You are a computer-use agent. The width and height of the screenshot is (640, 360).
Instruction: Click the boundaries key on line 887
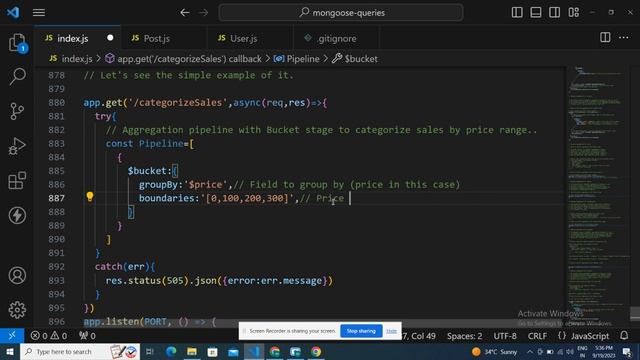(x=167, y=198)
